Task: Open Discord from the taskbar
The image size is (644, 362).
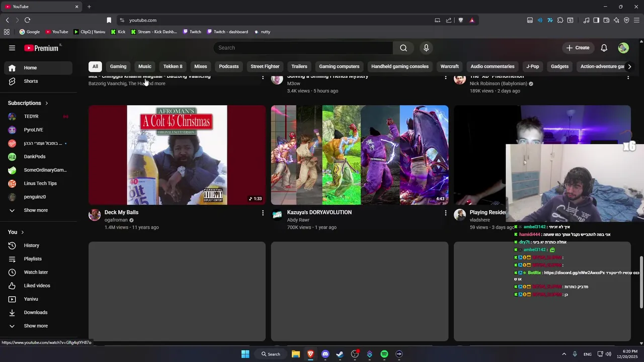Action: (x=325, y=354)
